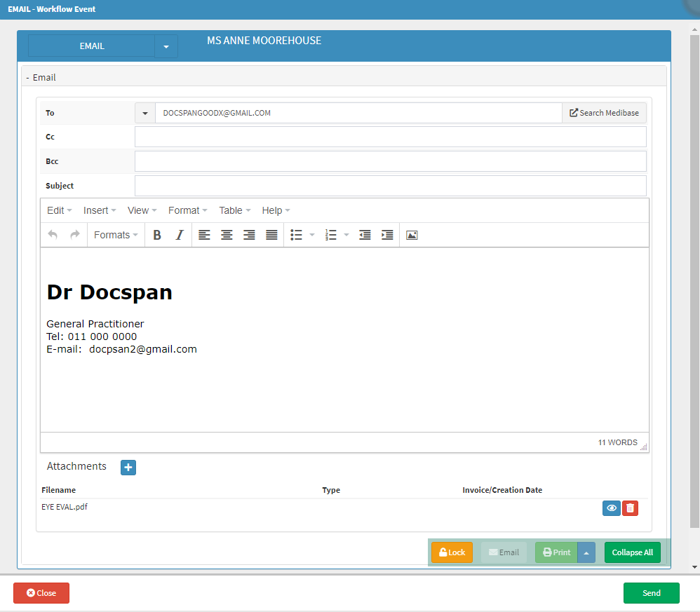Screen dimensions: 700x612
Task: Preview EYE EVAL.pdf with the eye icon
Action: (x=611, y=508)
